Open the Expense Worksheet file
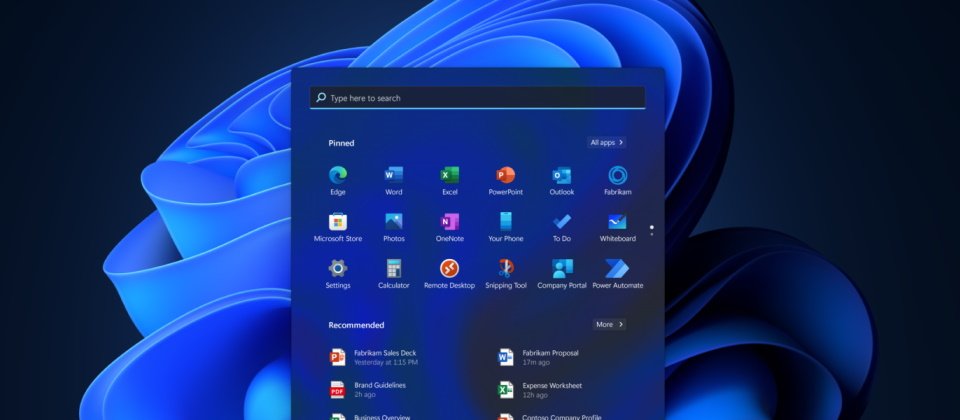 point(540,390)
